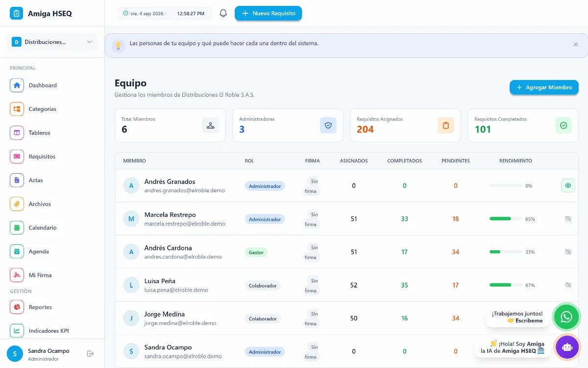The height and width of the screenshot is (368, 588).
Task: Click the Nuevo Requisito button
Action: tap(269, 13)
